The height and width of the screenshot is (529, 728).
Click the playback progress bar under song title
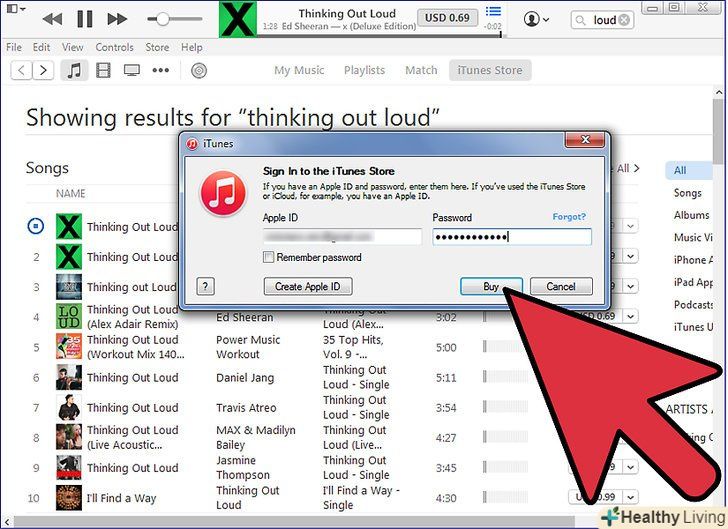pyautogui.click(x=381, y=35)
